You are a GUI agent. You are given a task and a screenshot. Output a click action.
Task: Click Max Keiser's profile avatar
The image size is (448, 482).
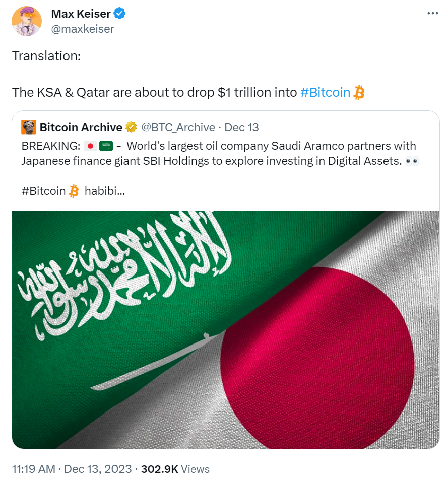[26, 22]
